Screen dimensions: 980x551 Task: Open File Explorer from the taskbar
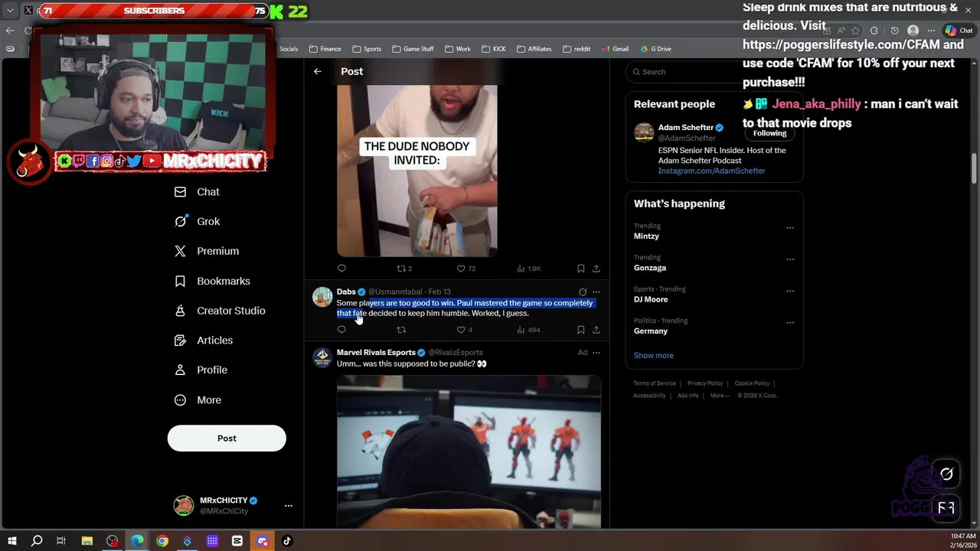point(87,541)
